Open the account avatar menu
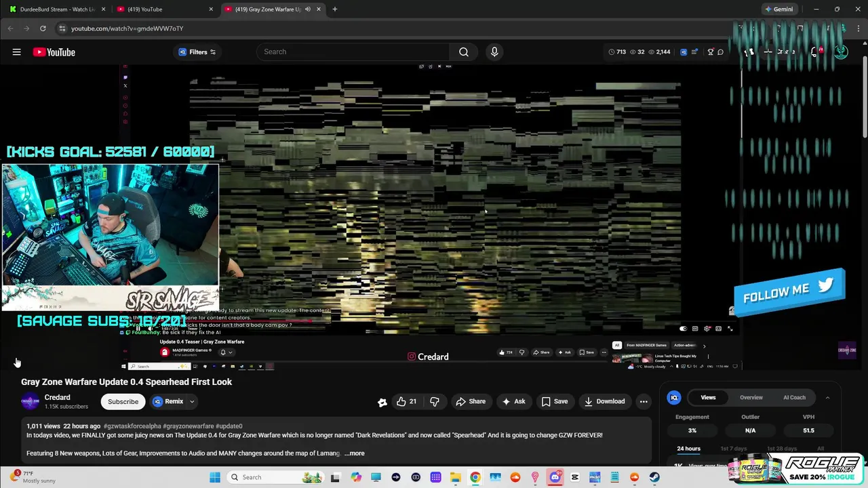 click(x=841, y=52)
